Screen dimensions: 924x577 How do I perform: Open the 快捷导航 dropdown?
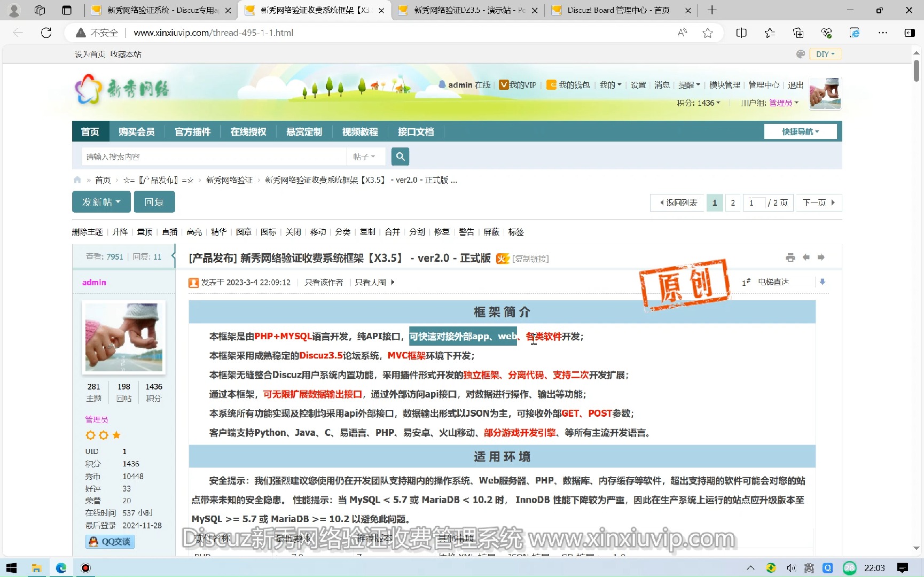(800, 131)
